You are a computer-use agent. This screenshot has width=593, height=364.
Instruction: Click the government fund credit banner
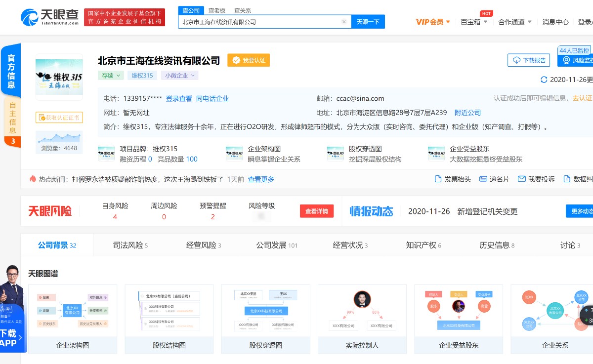coord(125,17)
